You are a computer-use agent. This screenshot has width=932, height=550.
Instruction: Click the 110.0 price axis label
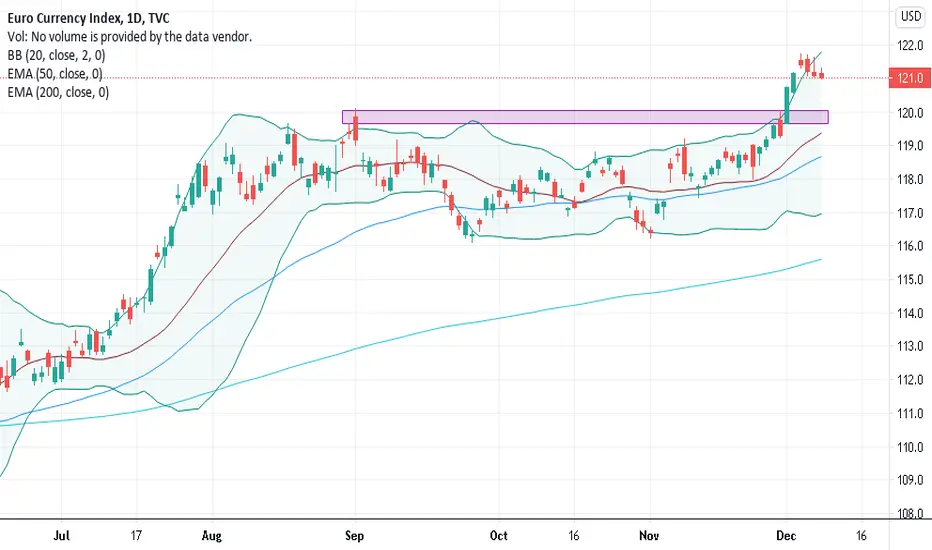910,447
